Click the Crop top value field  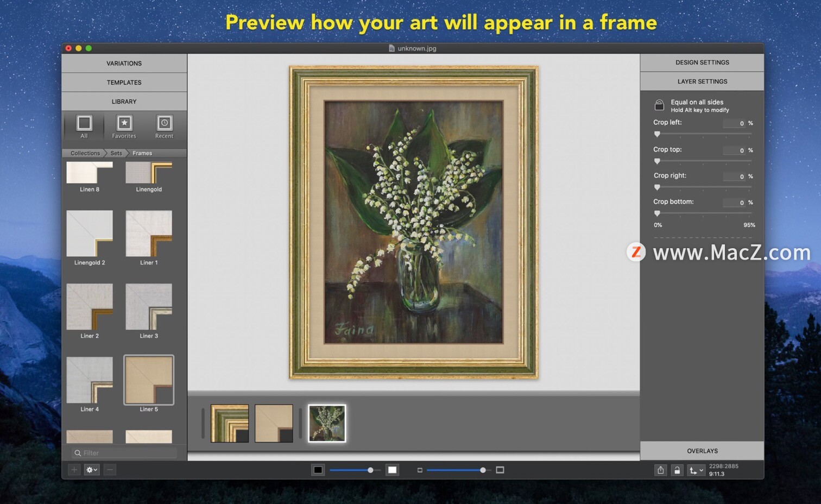[x=734, y=150]
